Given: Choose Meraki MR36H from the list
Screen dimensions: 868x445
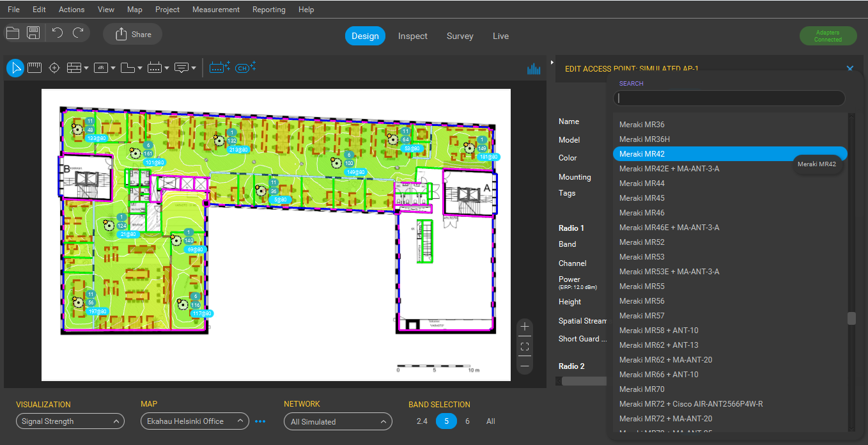Looking at the screenshot, I should click(x=730, y=139).
